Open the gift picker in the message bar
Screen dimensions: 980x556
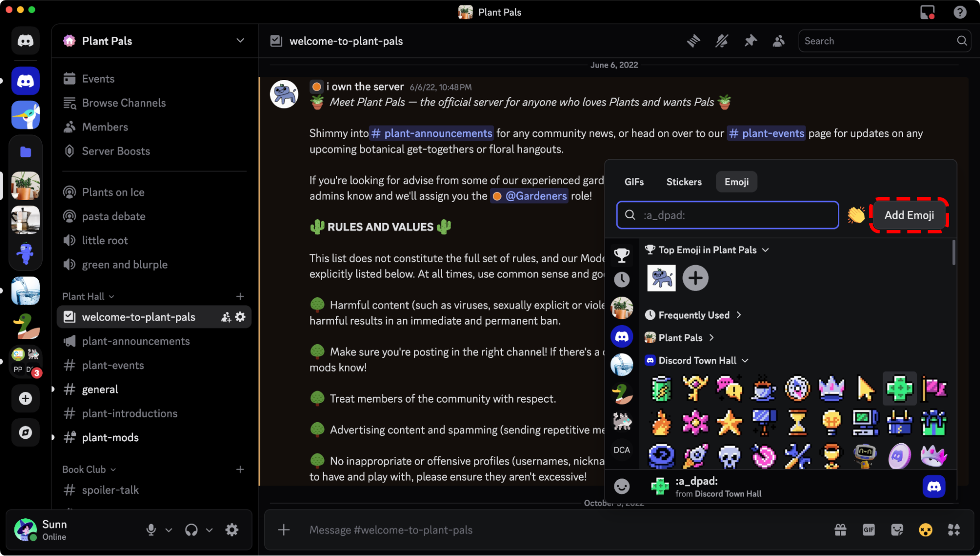(x=840, y=530)
